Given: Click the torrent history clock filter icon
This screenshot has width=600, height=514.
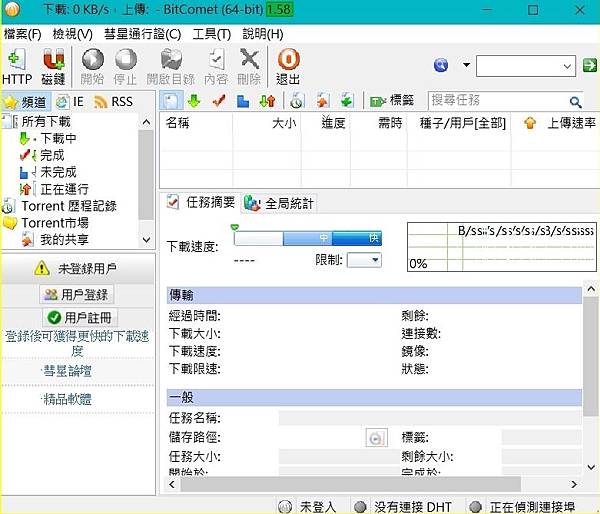Looking at the screenshot, I should point(297,101).
